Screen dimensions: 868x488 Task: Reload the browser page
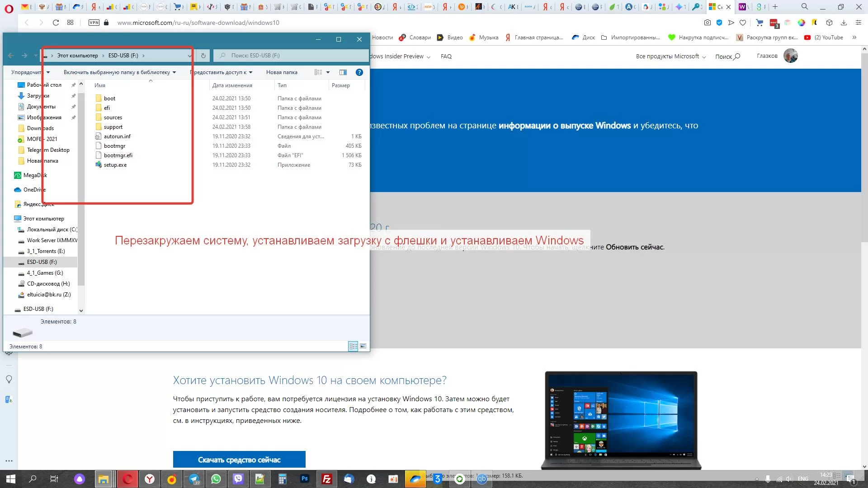click(56, 23)
